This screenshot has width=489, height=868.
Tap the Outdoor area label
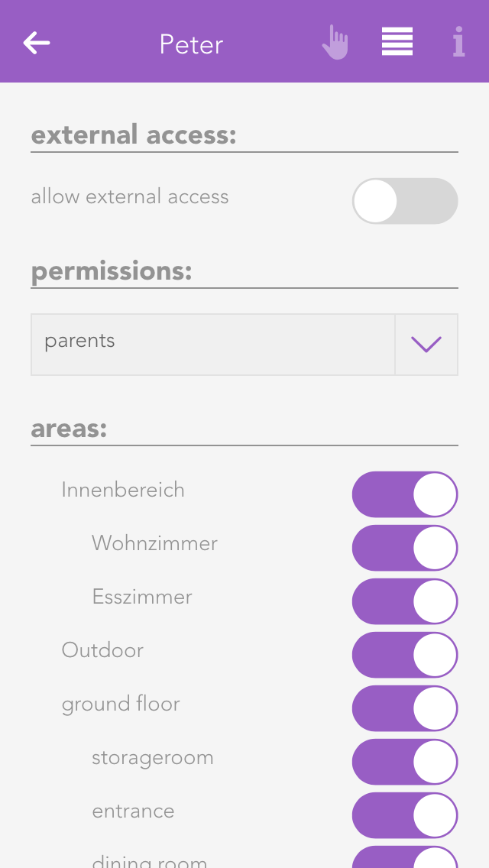click(102, 650)
